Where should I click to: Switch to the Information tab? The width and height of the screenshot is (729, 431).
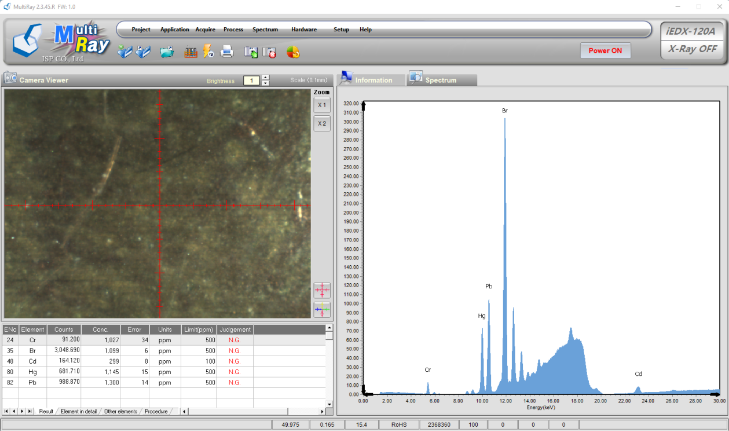pyautogui.click(x=367, y=79)
